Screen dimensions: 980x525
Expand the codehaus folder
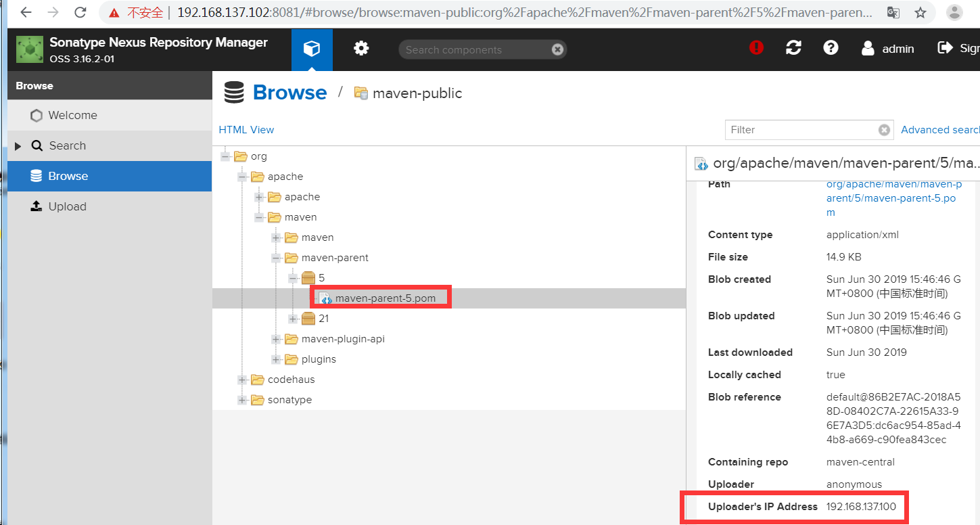point(242,380)
